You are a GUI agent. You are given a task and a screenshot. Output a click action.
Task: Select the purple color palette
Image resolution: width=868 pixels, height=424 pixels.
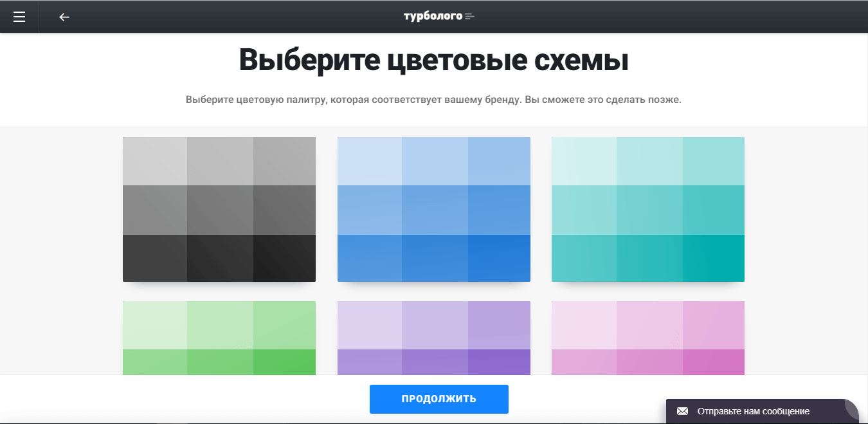434,337
